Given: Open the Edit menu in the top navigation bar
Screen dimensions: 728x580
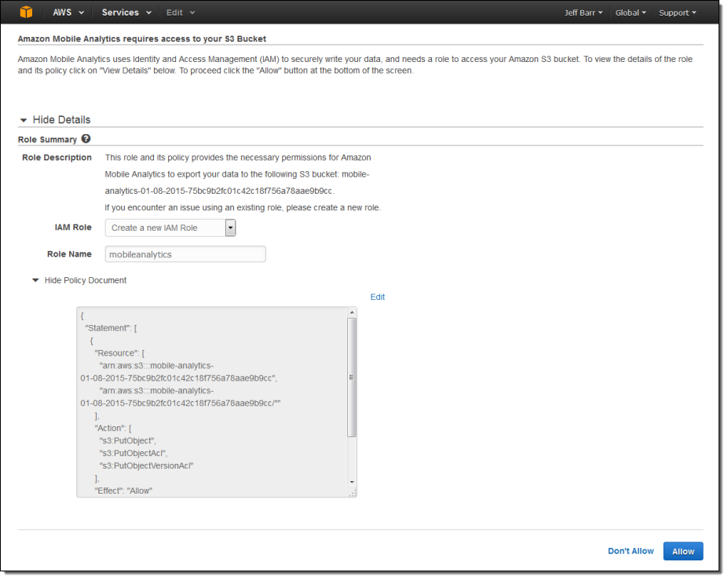Looking at the screenshot, I should pyautogui.click(x=181, y=13).
